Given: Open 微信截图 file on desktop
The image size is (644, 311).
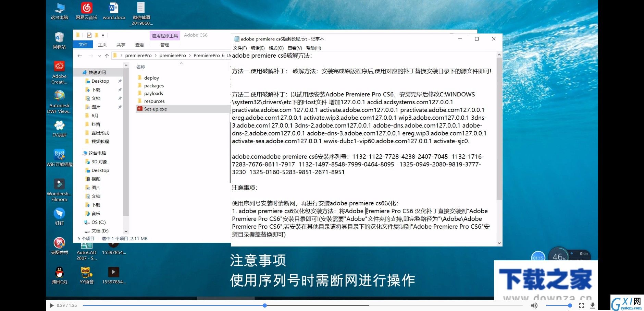Looking at the screenshot, I should pyautogui.click(x=141, y=14).
